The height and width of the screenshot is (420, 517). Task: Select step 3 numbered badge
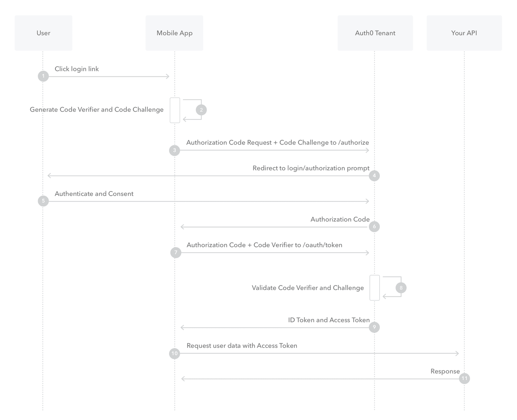click(174, 150)
